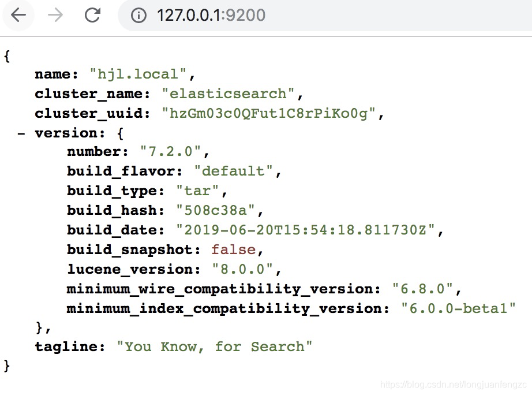This screenshot has height=395, width=532.
Task: Select the build_snapshot value false
Action: (x=234, y=249)
